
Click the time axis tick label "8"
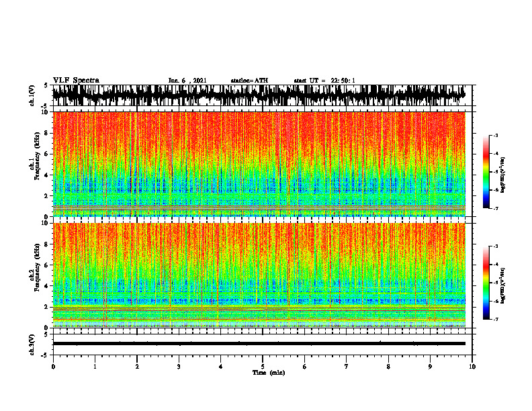[388, 367]
